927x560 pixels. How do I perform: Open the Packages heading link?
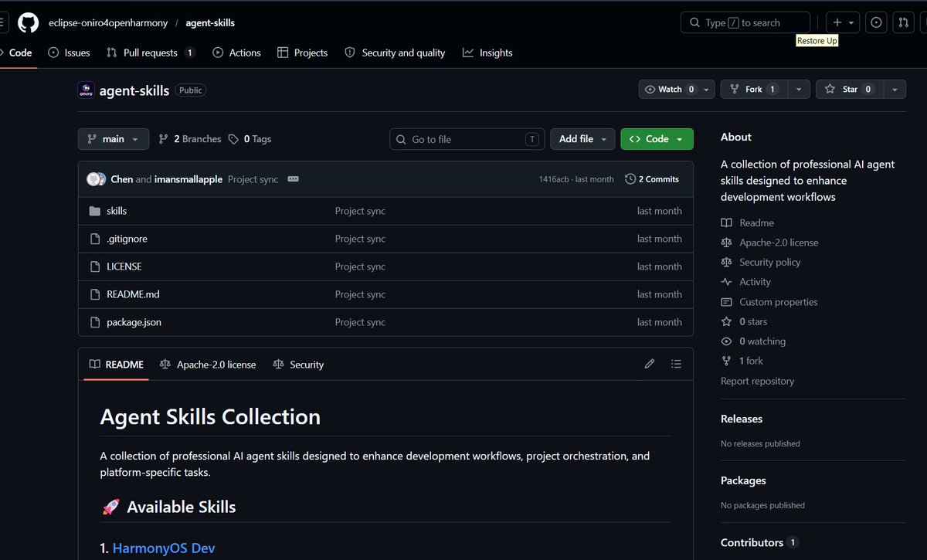pyautogui.click(x=743, y=480)
